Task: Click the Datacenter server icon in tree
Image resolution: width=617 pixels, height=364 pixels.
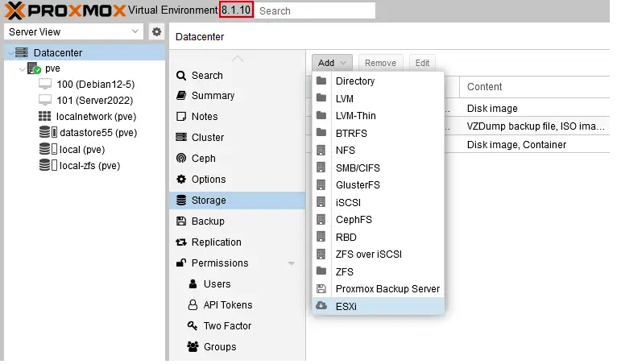Action: tap(22, 52)
